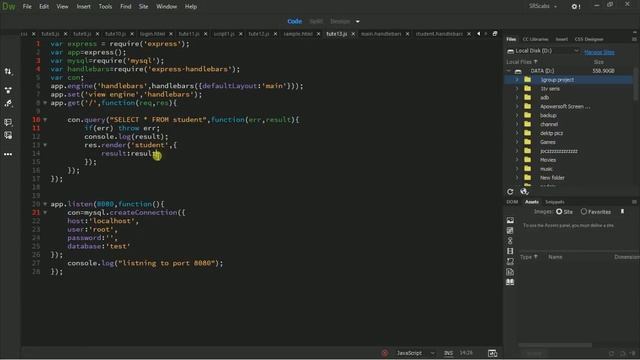The width and height of the screenshot is (640, 360).
Task: Click the Files panel vertical scrollbar
Action: [x=636, y=84]
